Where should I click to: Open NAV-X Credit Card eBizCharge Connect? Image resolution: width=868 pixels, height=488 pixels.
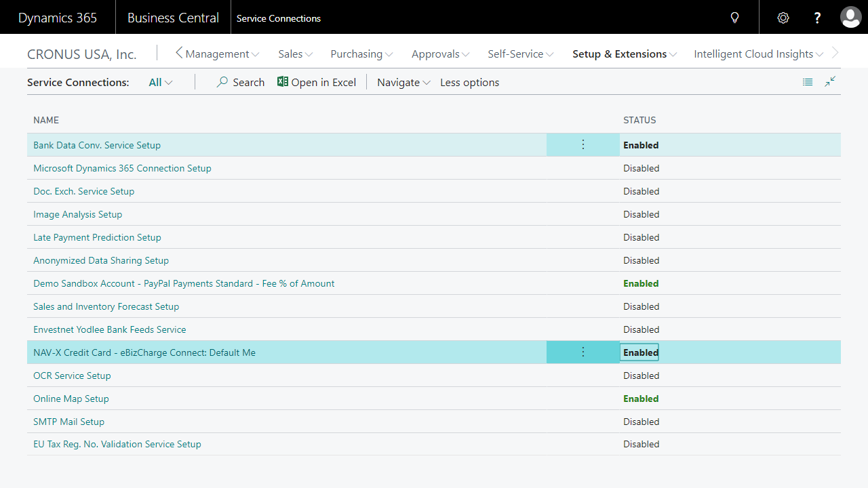[x=144, y=352]
